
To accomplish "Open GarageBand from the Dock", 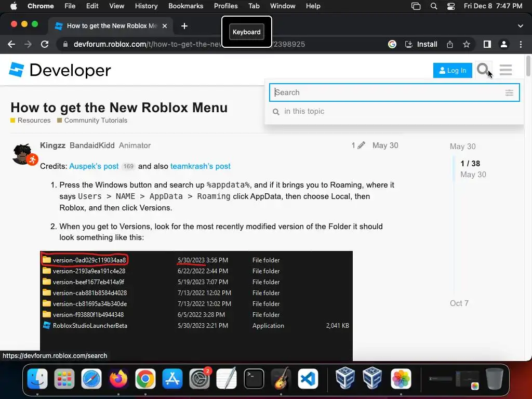I will [x=281, y=379].
